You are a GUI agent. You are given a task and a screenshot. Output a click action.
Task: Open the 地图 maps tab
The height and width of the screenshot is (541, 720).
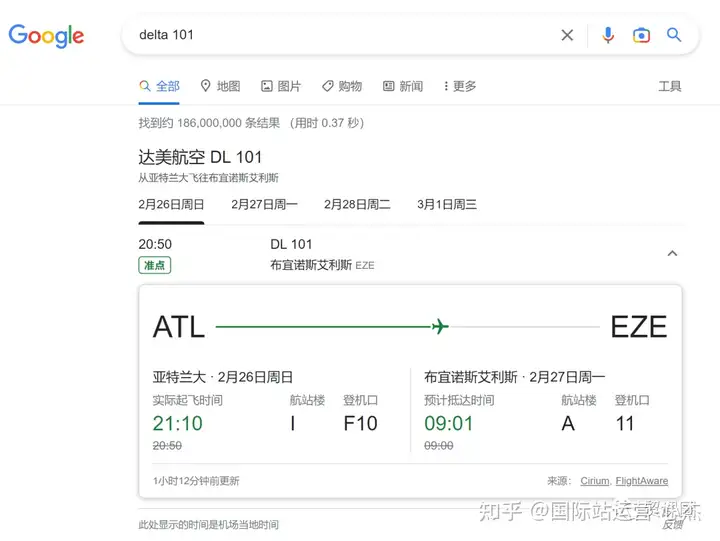(x=220, y=86)
